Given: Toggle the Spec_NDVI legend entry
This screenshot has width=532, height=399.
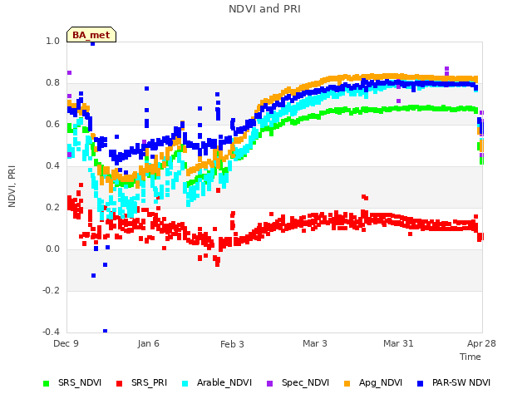Looking at the screenshot, I should tap(298, 382).
